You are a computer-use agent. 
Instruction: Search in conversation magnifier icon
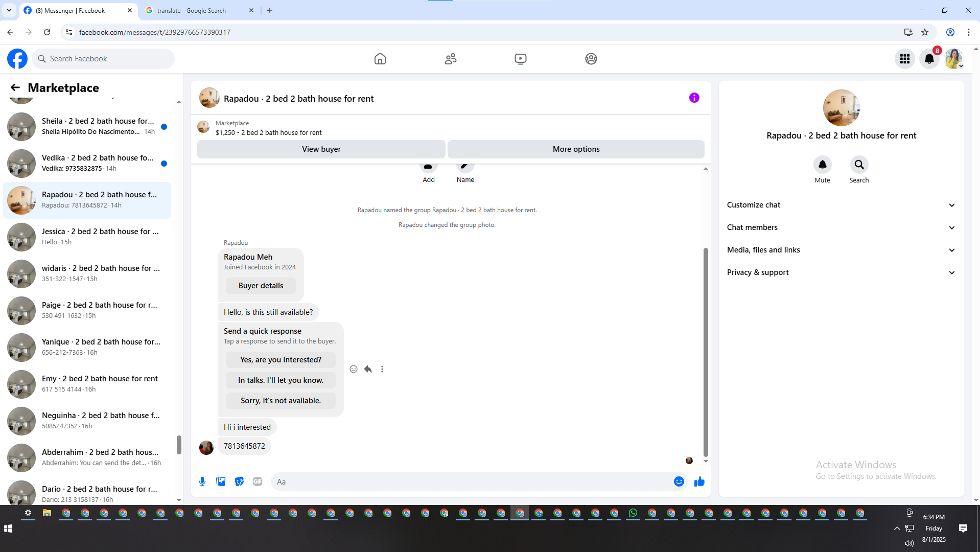859,165
